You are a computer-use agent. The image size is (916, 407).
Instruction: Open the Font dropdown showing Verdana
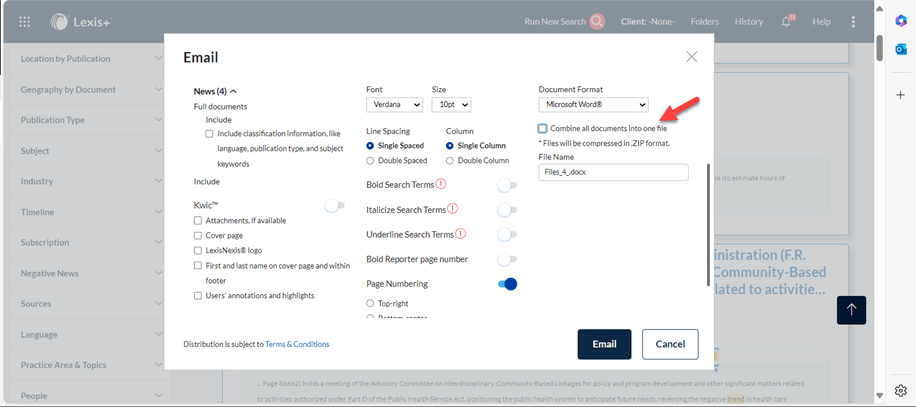click(394, 105)
